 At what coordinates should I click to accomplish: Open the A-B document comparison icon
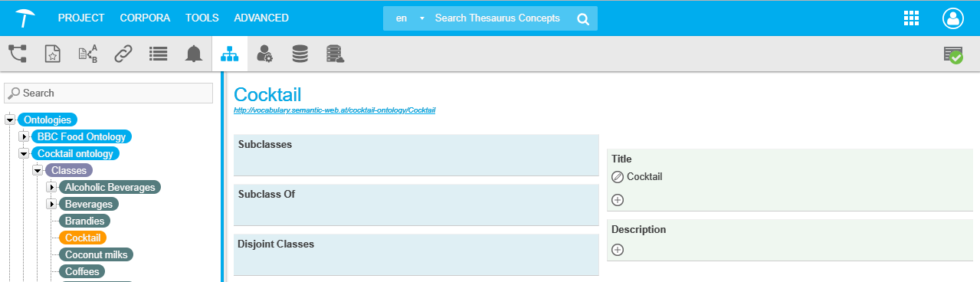pyautogui.click(x=88, y=54)
